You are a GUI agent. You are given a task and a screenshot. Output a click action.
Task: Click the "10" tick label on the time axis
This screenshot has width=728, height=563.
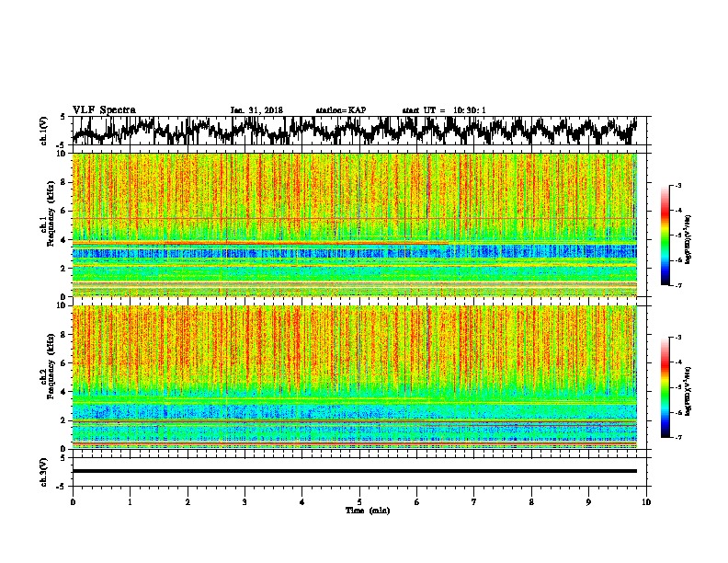coord(646,502)
